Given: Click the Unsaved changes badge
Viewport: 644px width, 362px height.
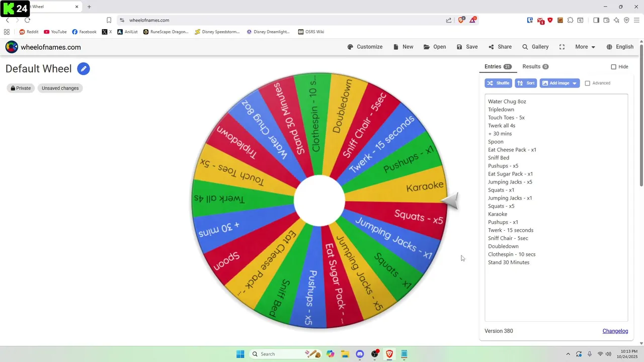Looking at the screenshot, I should 60,88.
